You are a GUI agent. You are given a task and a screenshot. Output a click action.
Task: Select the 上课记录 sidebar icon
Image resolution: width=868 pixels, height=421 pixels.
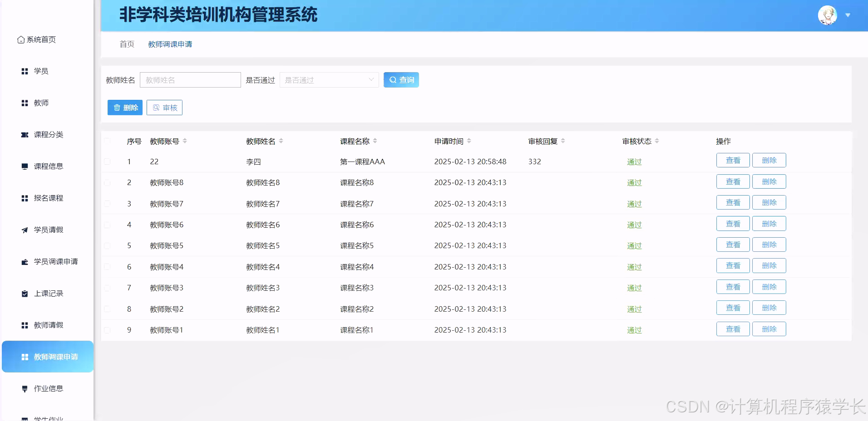coord(25,294)
